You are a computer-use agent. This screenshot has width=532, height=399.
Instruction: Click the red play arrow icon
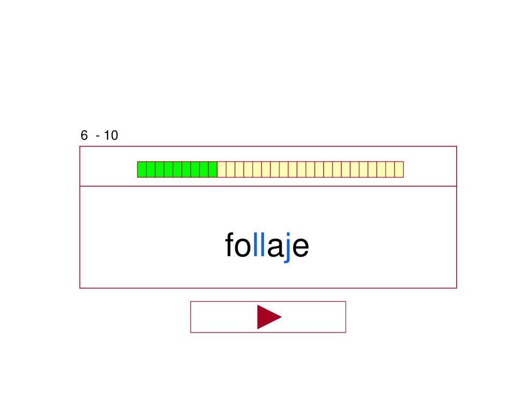pyautogui.click(x=269, y=317)
